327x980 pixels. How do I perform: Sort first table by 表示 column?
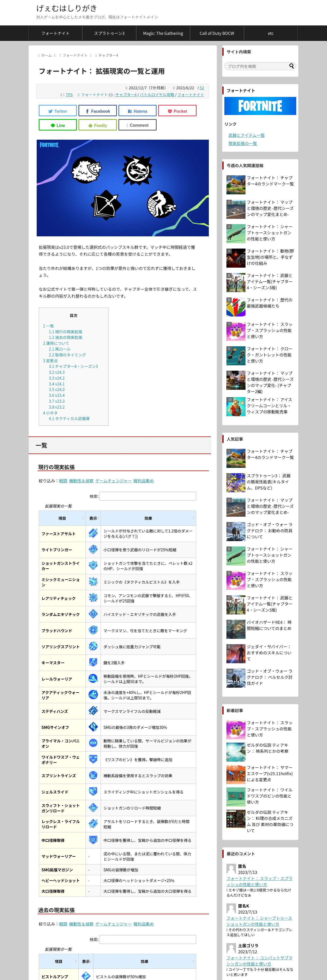click(93, 518)
